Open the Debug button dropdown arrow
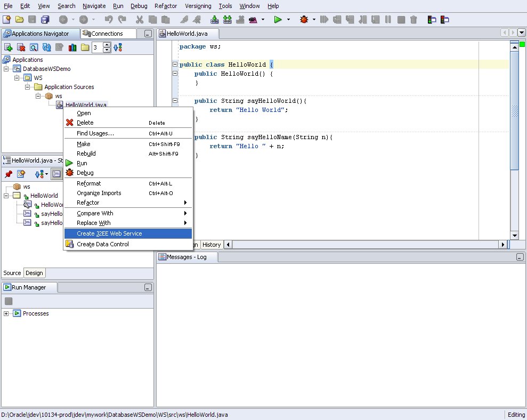The height and width of the screenshot is (420, 527). 314,20
